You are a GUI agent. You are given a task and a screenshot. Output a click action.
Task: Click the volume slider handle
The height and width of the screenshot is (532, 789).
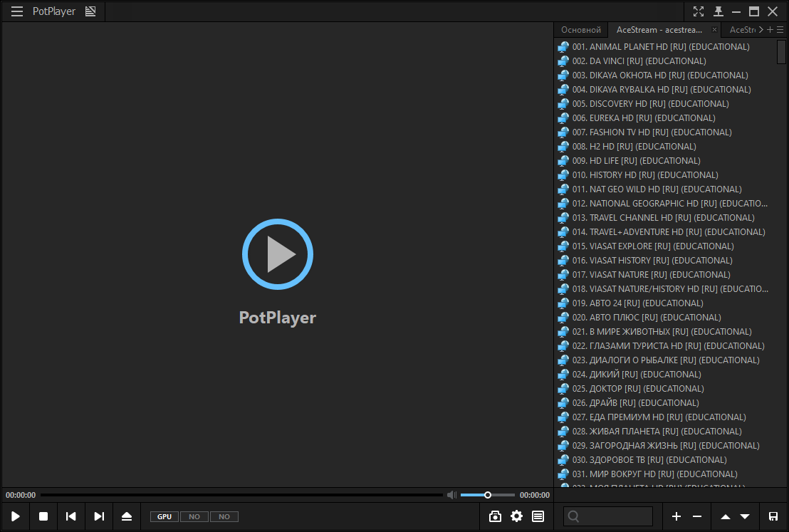coord(488,495)
